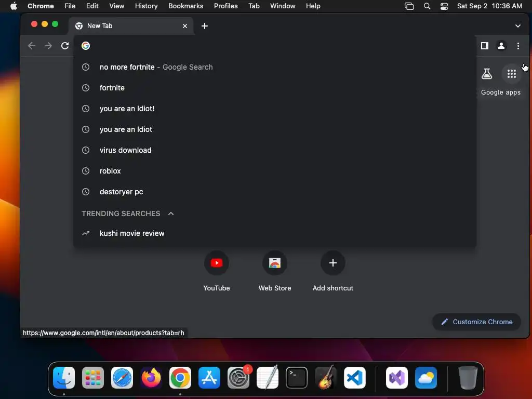The width and height of the screenshot is (532, 399).
Task: Open Spotlight search in menu bar
Action: pos(427,6)
